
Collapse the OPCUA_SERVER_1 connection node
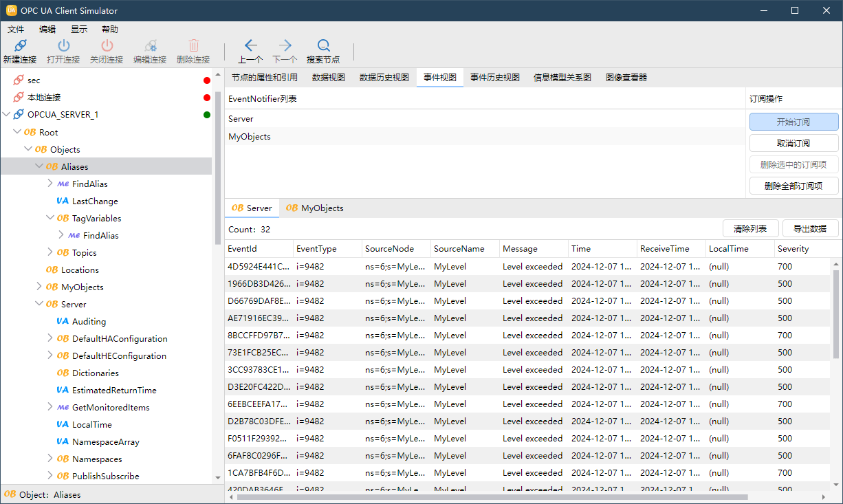coord(7,115)
